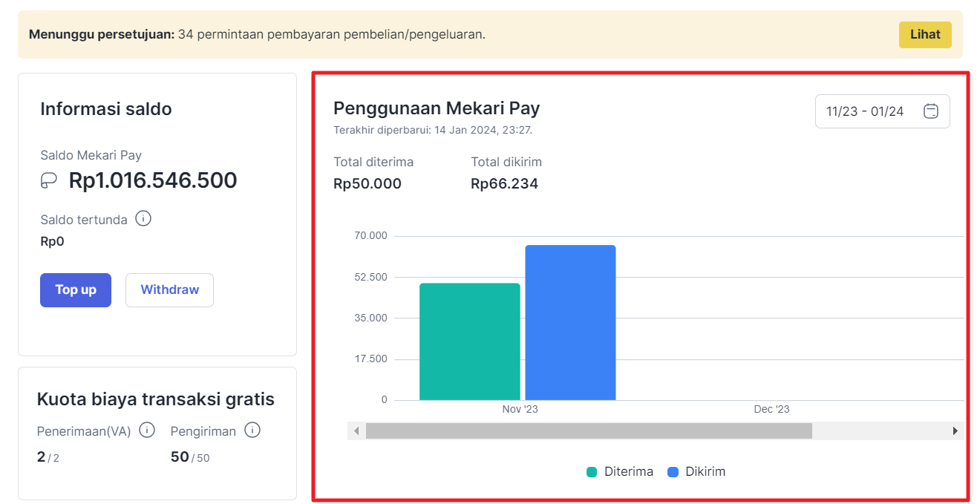
Task: Click the chart scrollbar right arrow
Action: pyautogui.click(x=955, y=431)
